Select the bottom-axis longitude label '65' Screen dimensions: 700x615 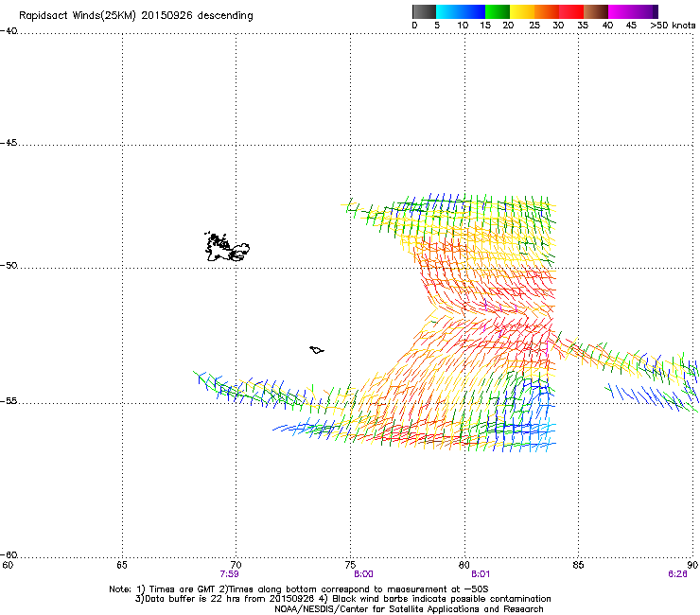point(122,565)
